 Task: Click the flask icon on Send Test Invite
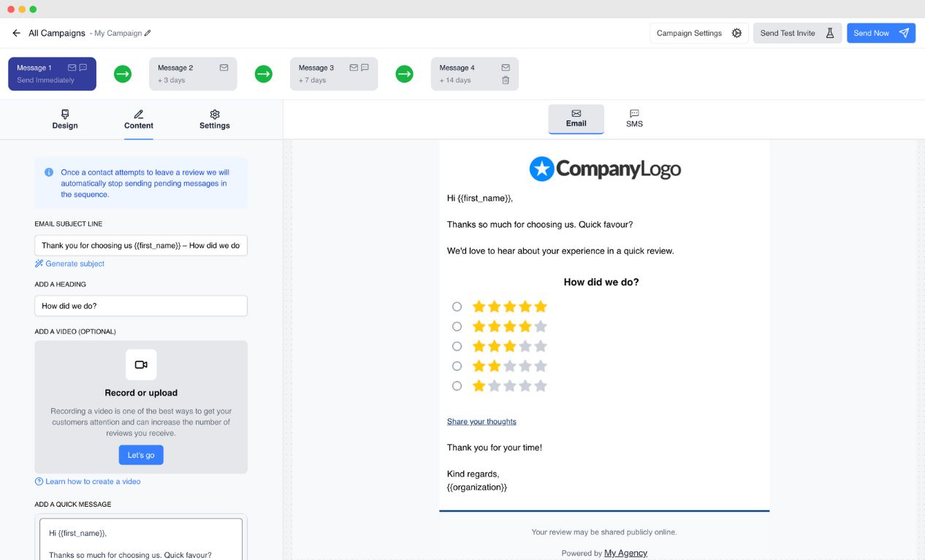[829, 33]
